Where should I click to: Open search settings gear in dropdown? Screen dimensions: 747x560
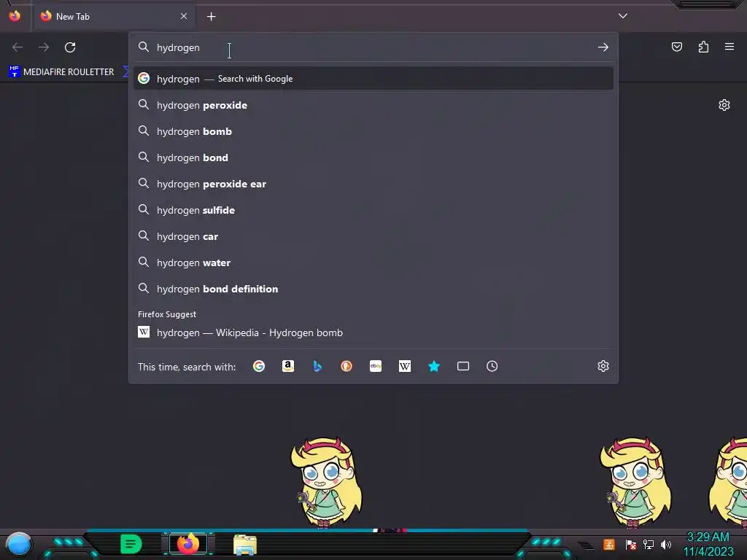[603, 366]
